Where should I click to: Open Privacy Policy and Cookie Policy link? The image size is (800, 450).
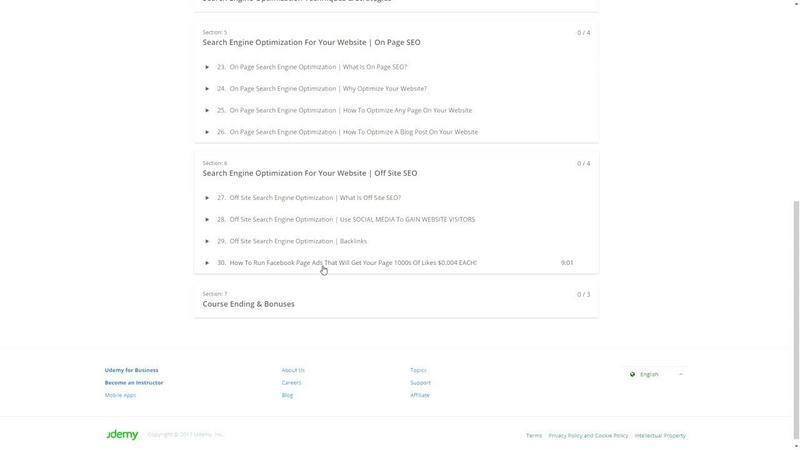point(588,436)
